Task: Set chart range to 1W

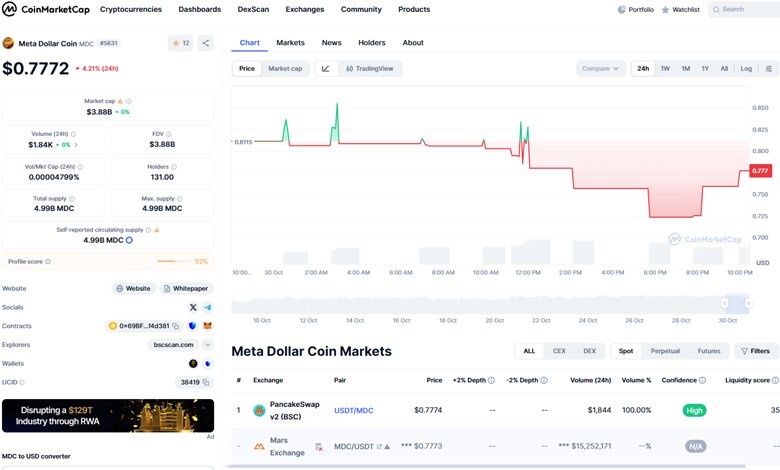Action: [x=665, y=69]
